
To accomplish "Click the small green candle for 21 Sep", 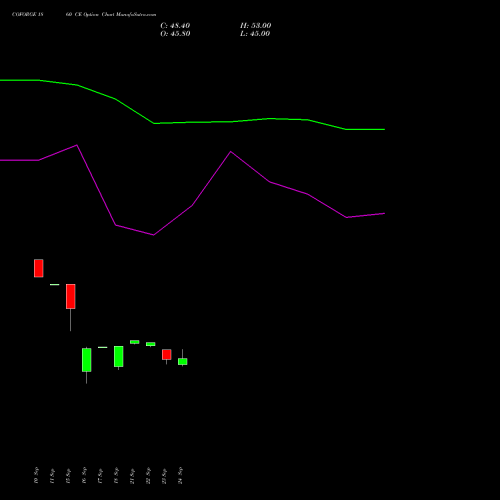I will click(x=135, y=342).
